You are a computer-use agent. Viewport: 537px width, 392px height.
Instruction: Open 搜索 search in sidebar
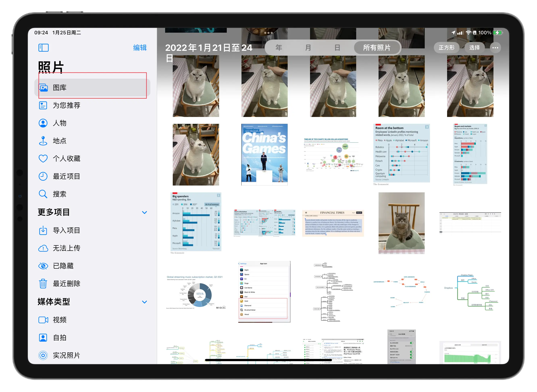(92, 194)
